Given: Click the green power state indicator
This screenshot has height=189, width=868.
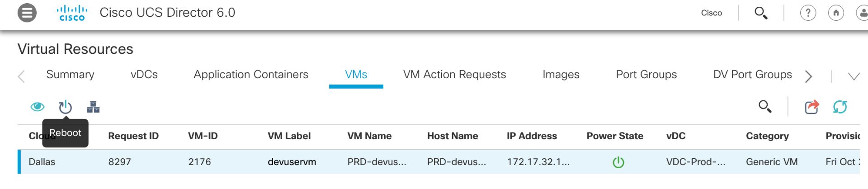Looking at the screenshot, I should (618, 162).
